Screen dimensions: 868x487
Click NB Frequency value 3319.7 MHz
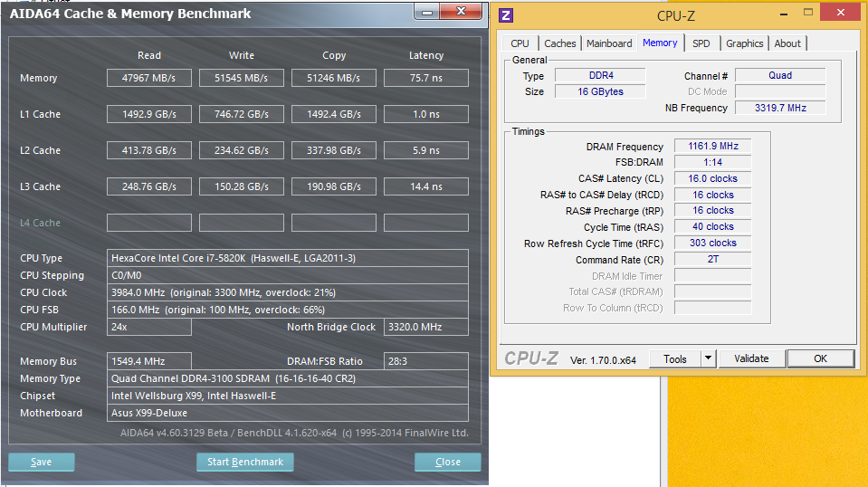click(780, 108)
